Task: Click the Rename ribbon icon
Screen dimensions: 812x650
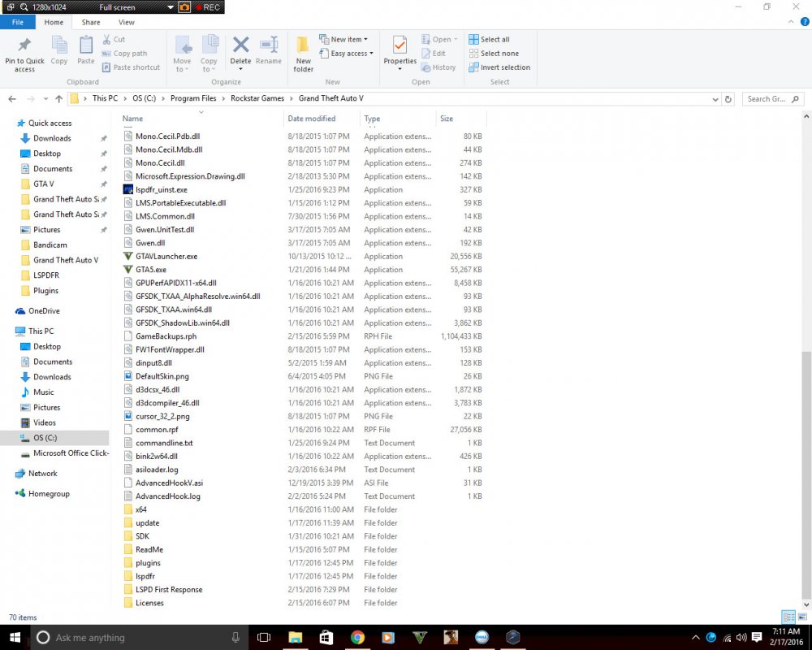Action: (x=269, y=45)
